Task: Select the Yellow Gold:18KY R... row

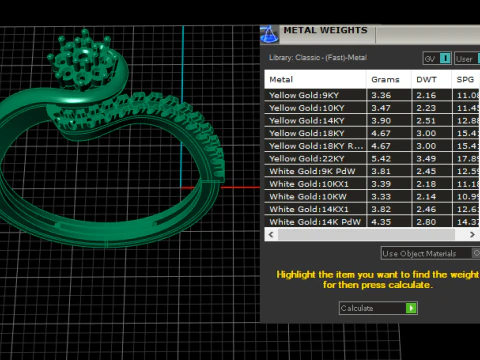Action: [372, 146]
